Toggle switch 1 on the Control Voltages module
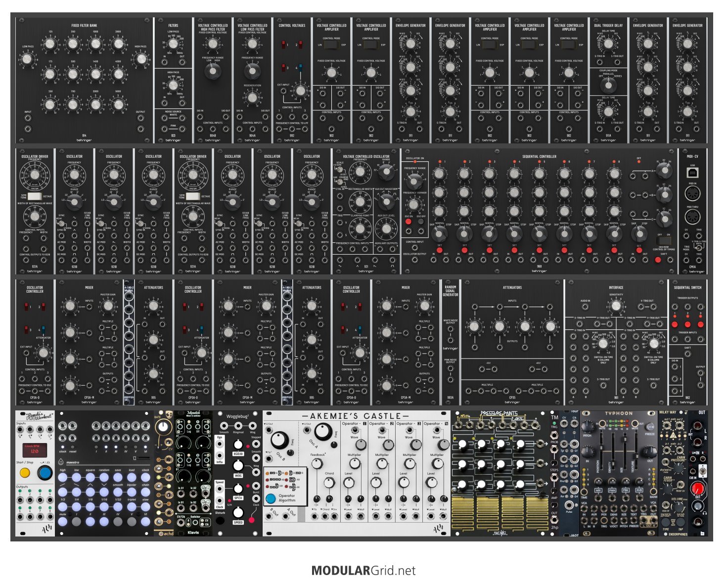The width and height of the screenshot is (728, 581). tap(284, 45)
